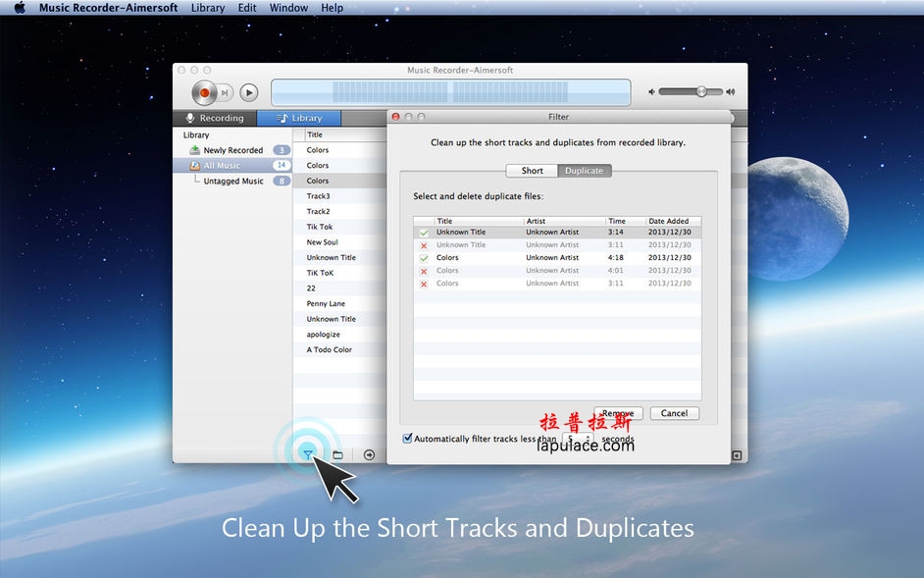Toggle the green check for Colors 4:18
This screenshot has width=924, height=578.
(424, 258)
